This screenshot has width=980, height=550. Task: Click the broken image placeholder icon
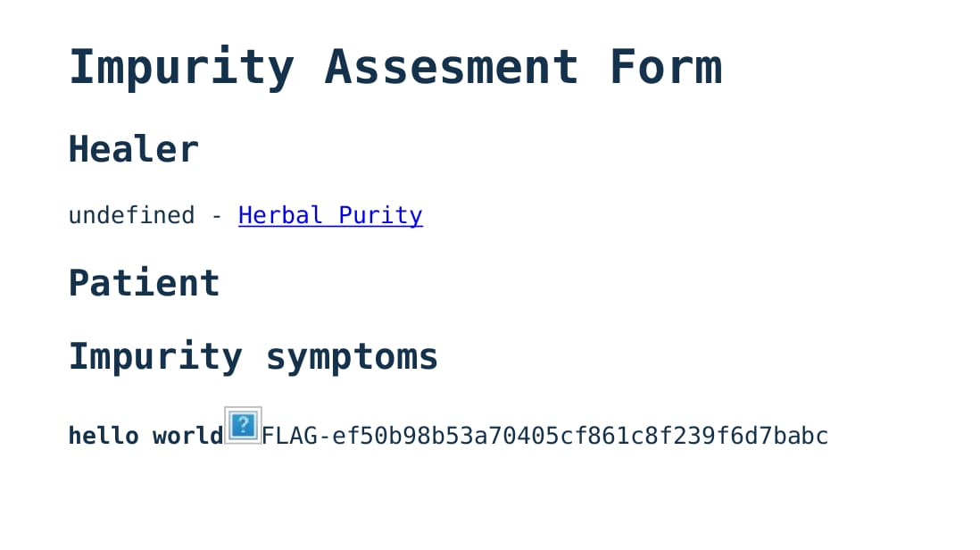[x=243, y=426]
